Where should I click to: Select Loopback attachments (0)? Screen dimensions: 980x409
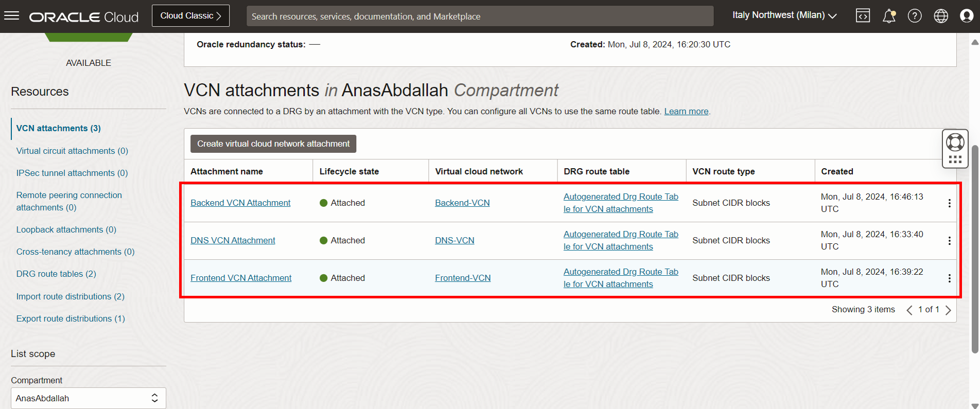tap(66, 229)
